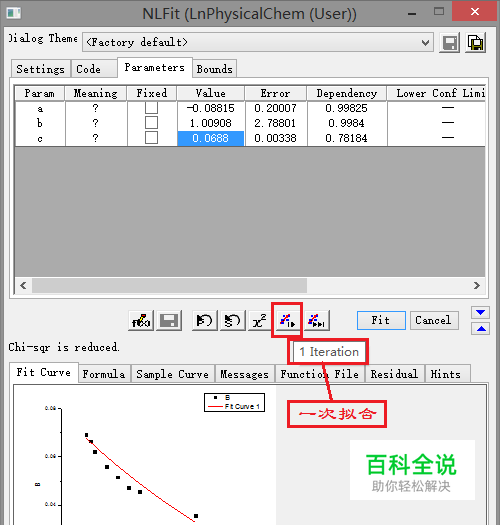Click the gray save-function disk icon

[x=169, y=321]
